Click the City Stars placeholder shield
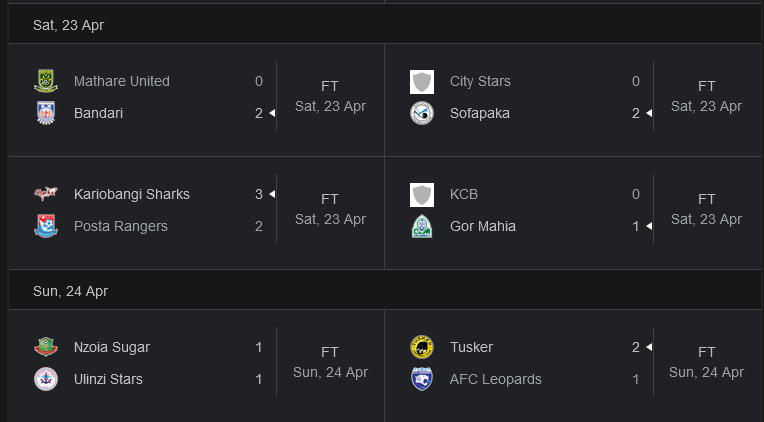The height and width of the screenshot is (422, 764). [422, 82]
